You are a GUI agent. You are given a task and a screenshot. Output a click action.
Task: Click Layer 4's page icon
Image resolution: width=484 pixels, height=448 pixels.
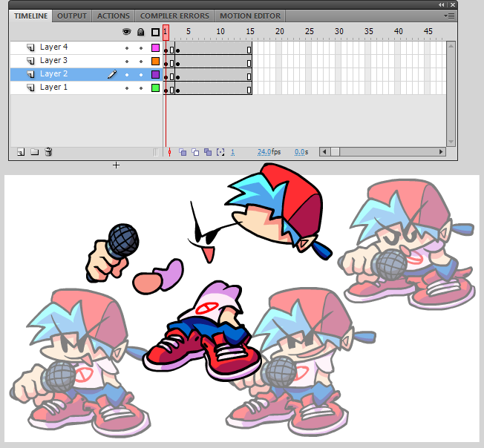coord(30,47)
